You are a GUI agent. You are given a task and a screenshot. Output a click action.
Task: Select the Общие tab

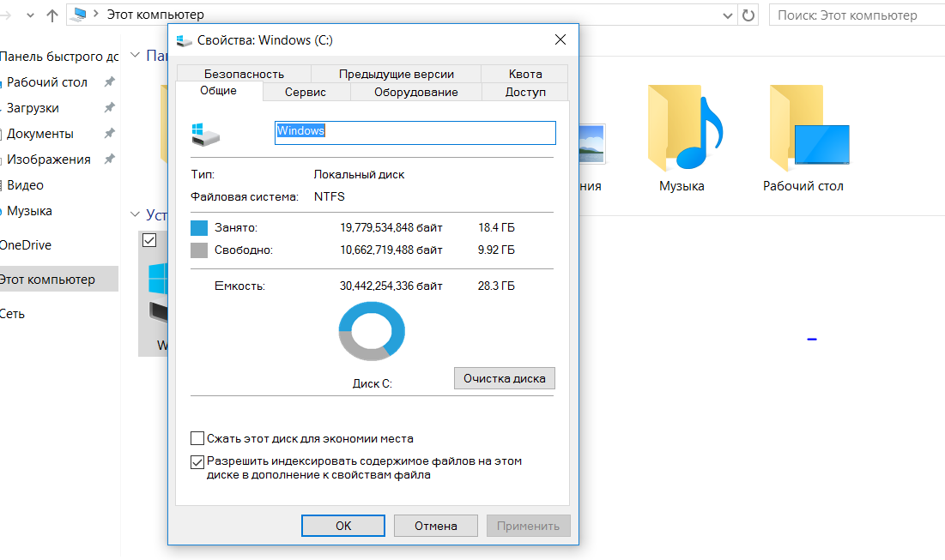pos(219,91)
